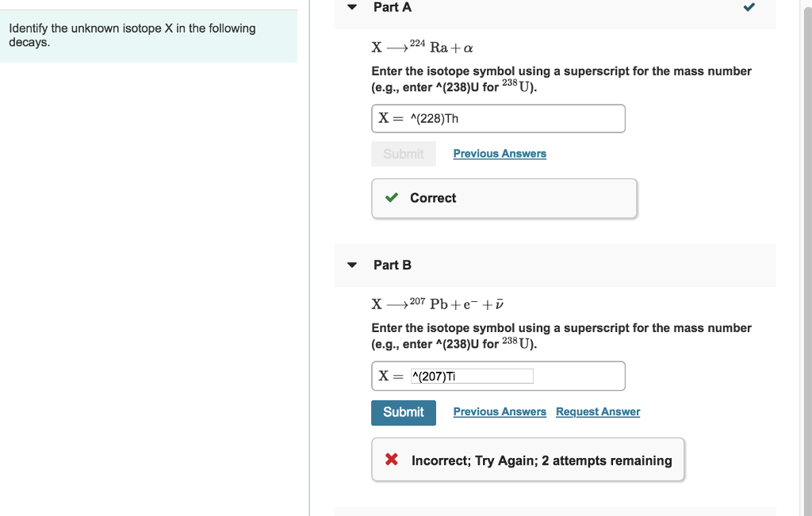This screenshot has height=516, width=812.
Task: Select the answer field containing ^(207)Ti
Action: coord(472,375)
